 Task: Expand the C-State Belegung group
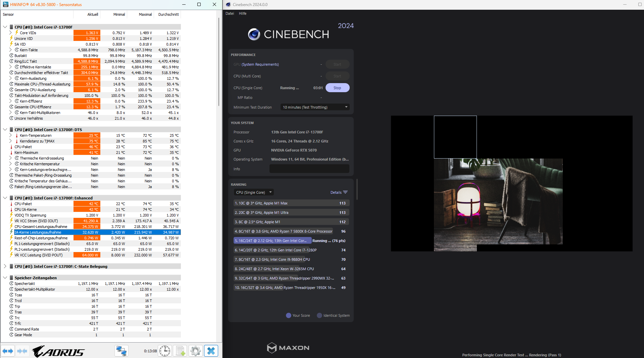tap(5, 266)
